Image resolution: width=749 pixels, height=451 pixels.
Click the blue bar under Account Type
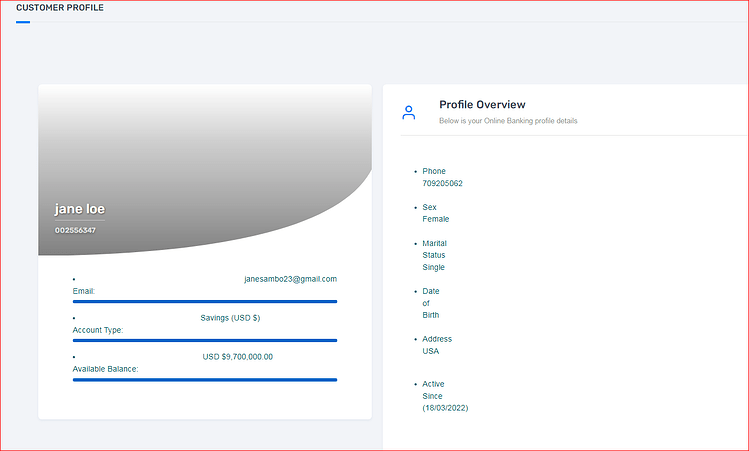click(205, 341)
